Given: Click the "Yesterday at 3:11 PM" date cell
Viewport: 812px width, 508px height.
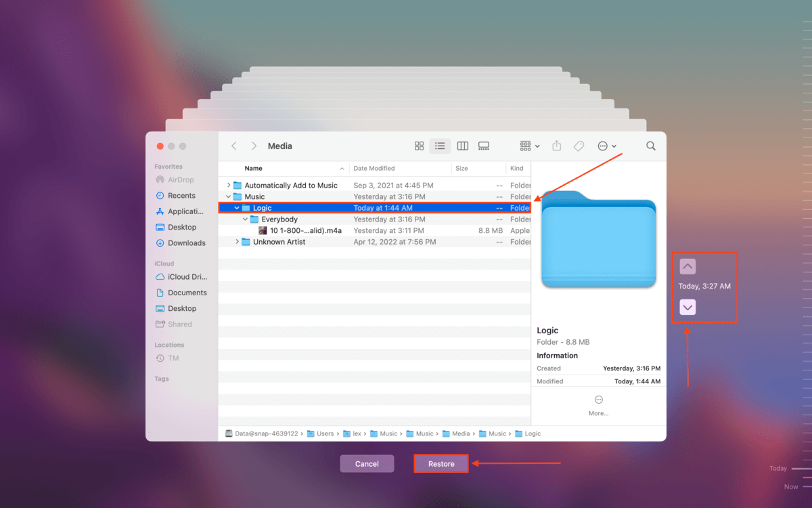Looking at the screenshot, I should 389,230.
